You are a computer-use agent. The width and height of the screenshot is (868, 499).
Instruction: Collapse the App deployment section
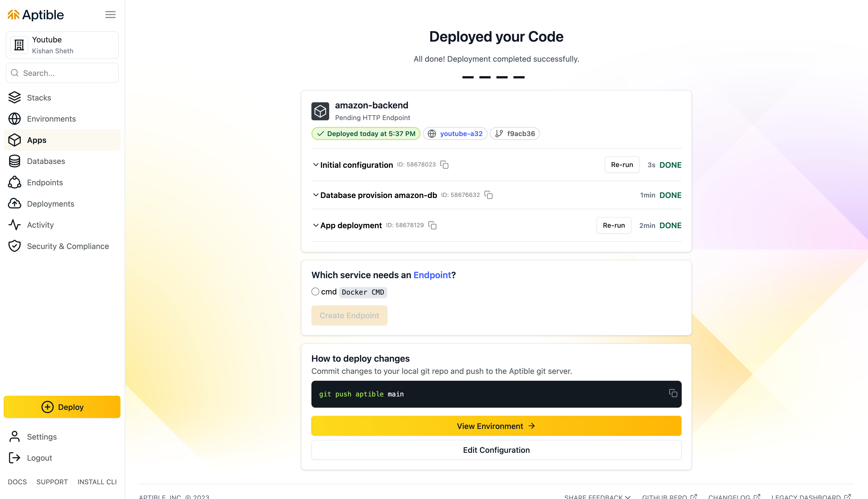[316, 225]
